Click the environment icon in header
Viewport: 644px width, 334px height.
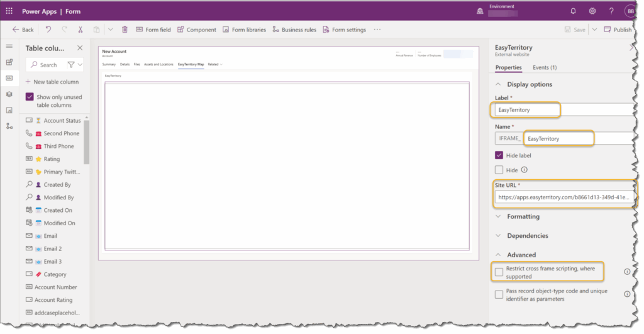point(480,11)
